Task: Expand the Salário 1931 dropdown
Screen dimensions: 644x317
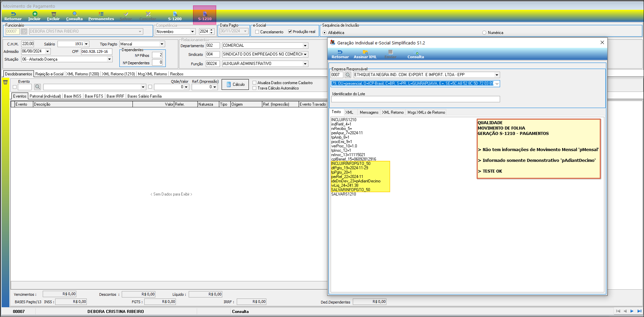Action: 86,44
